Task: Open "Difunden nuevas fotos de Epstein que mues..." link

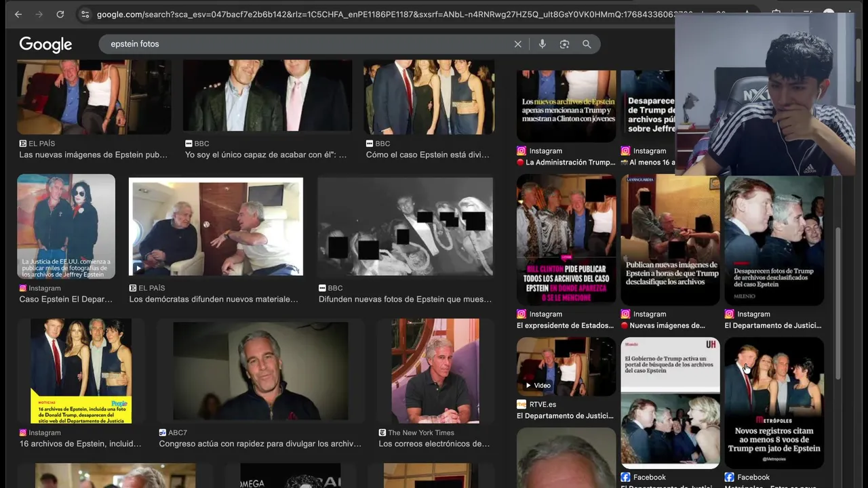Action: (406, 299)
